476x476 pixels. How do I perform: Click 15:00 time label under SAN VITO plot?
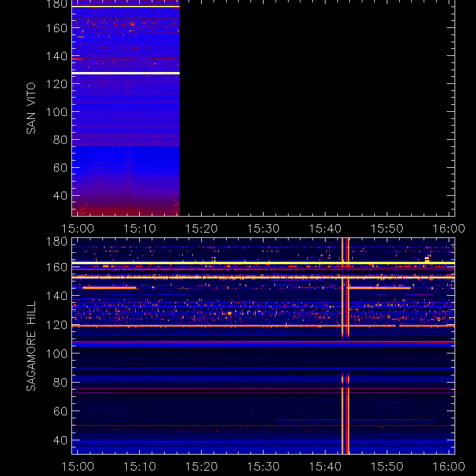pyautogui.click(x=78, y=228)
